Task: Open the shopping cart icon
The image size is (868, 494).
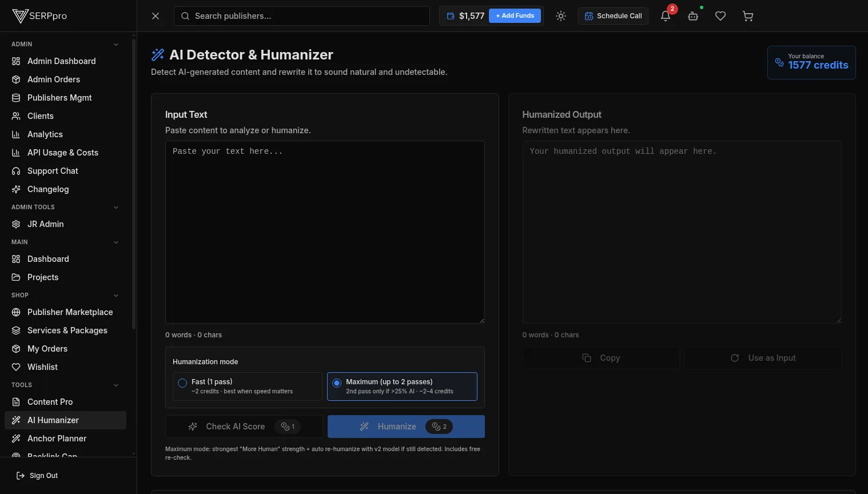Action: (x=748, y=16)
